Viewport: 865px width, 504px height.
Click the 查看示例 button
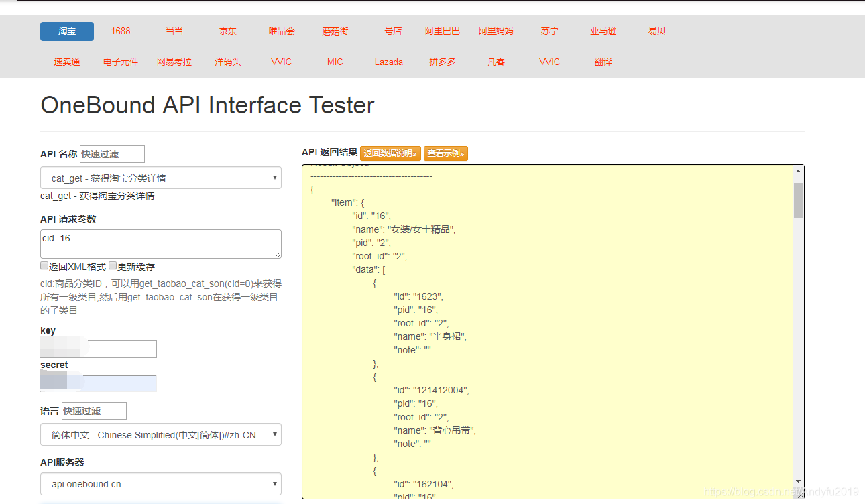point(445,153)
